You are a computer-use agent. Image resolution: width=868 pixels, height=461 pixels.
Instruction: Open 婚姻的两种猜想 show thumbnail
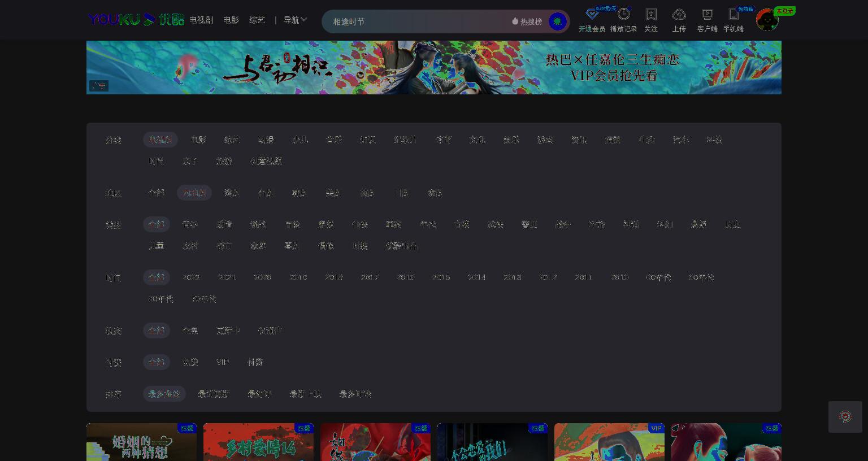(x=142, y=442)
